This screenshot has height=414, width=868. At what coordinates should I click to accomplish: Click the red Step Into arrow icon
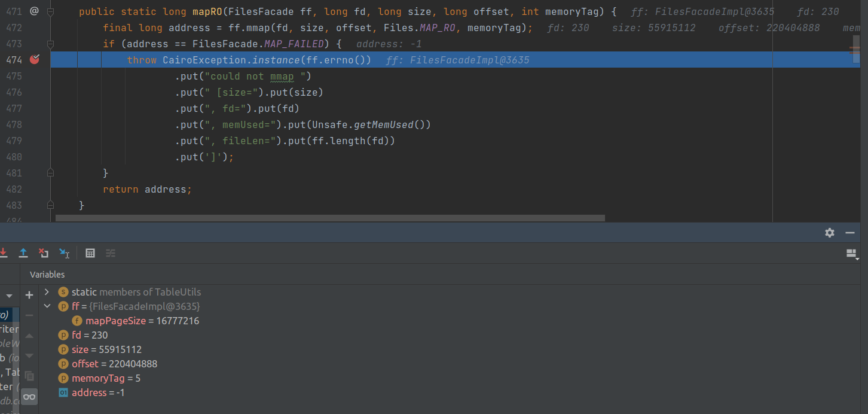pyautogui.click(x=4, y=253)
